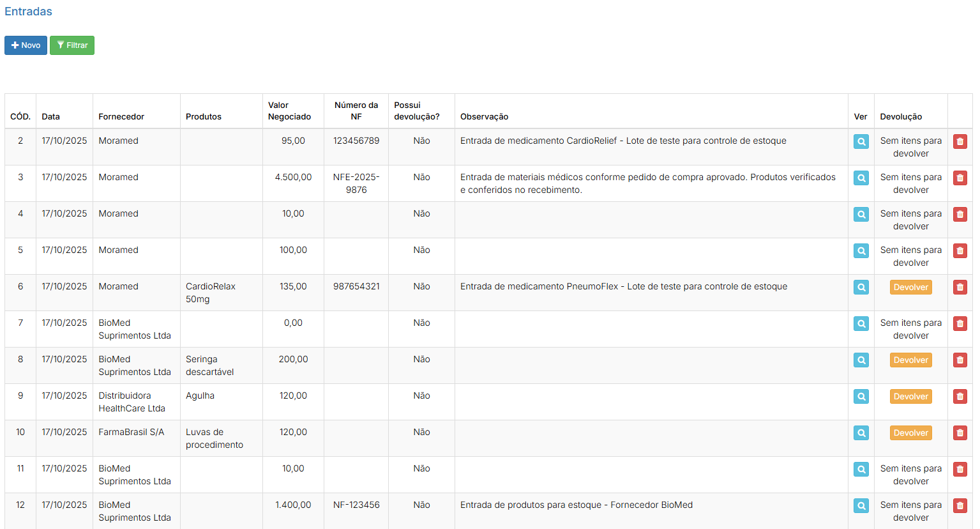Click the Entradas page title
The height and width of the screenshot is (529, 980).
click(x=28, y=11)
